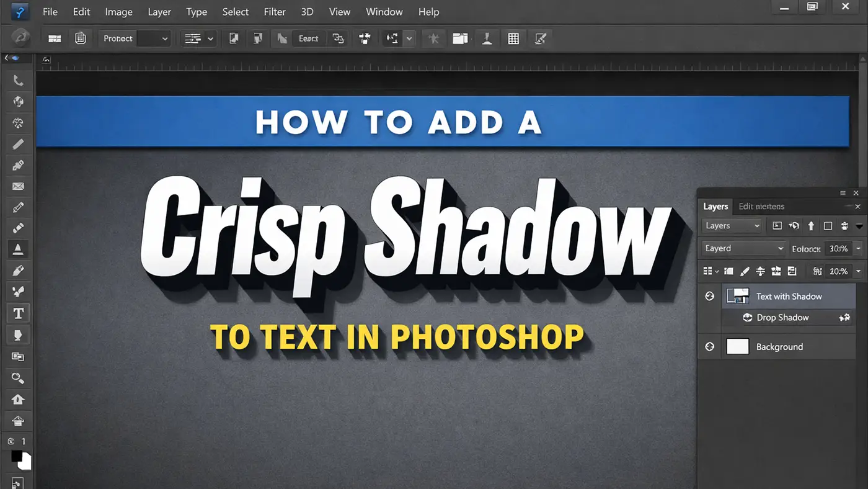
Task: Open the Eayerd blend mode dropdown
Action: click(745, 248)
